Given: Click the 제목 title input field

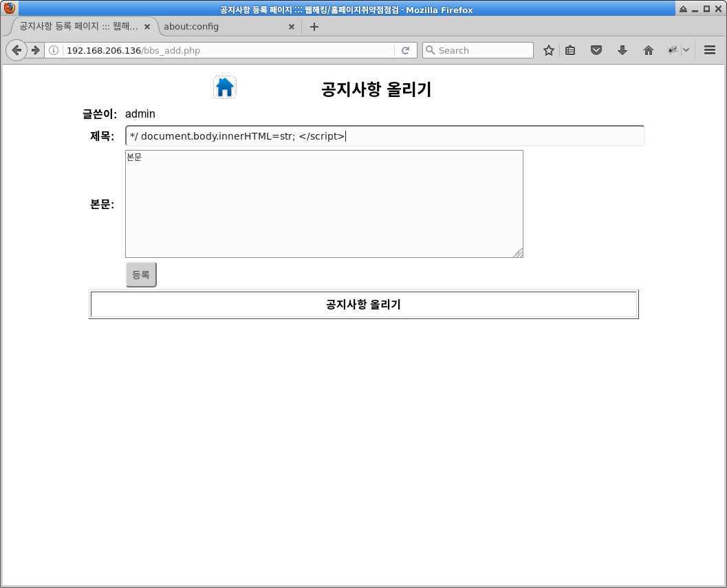Looking at the screenshot, I should (384, 136).
